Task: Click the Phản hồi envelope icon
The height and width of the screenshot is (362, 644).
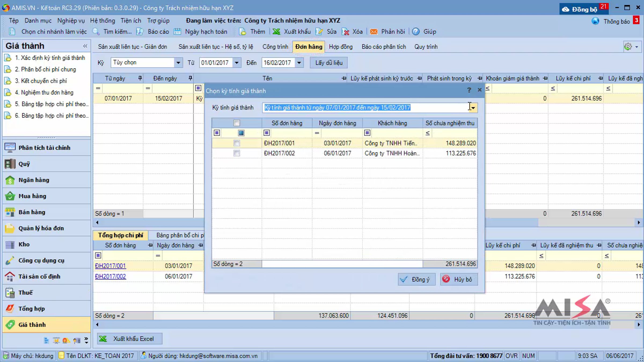Action: click(374, 32)
